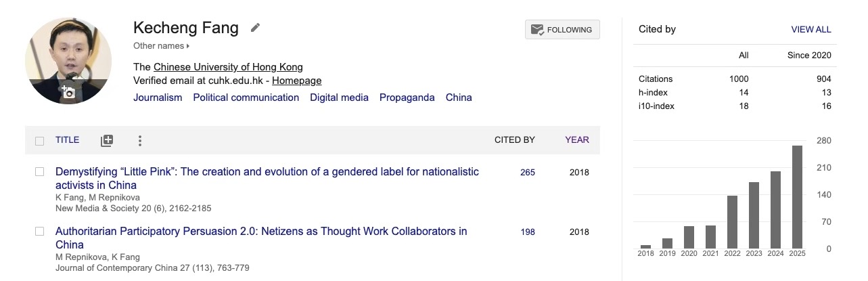Toggle the select-all checkbox in header
868x281 pixels.
[x=39, y=141]
